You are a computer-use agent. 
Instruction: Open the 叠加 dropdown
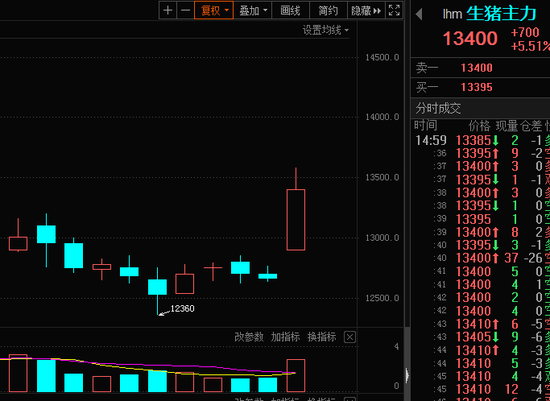click(253, 11)
